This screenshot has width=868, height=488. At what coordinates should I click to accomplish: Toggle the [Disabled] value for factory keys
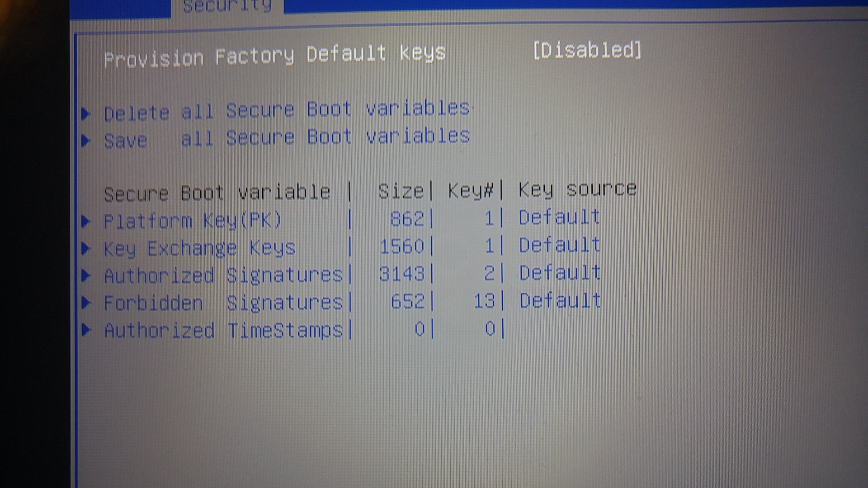pos(587,50)
